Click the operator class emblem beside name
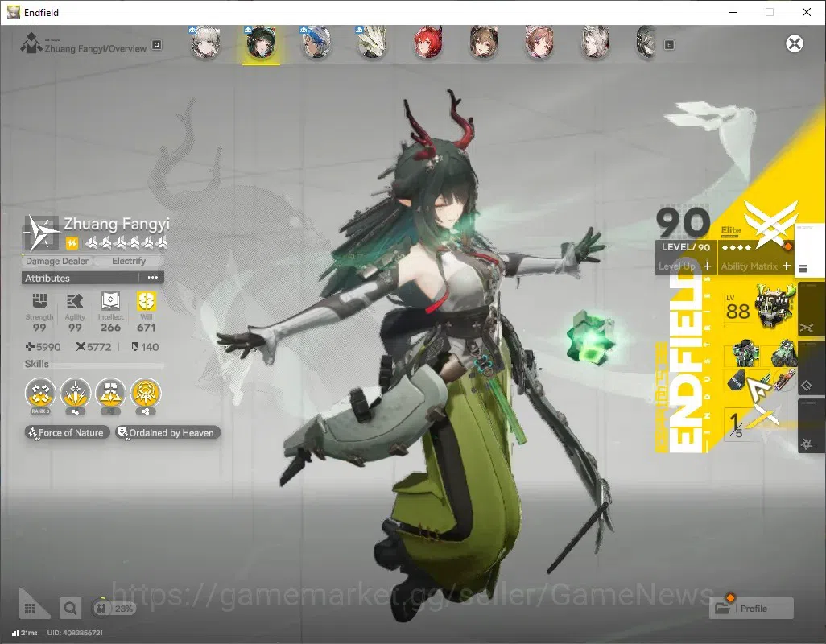Image resolution: width=826 pixels, height=644 pixels. 41,232
